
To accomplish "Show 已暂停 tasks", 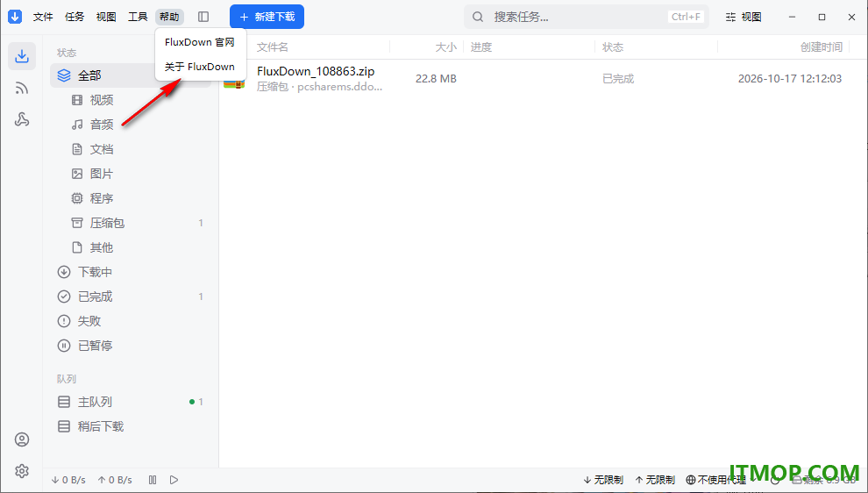I will pyautogui.click(x=131, y=346).
